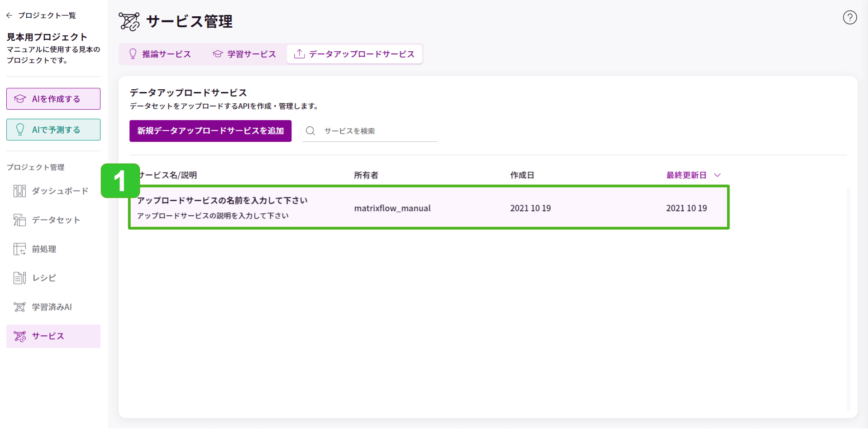Image resolution: width=868 pixels, height=429 pixels.
Task: Click the search magnifier icon
Action: pyautogui.click(x=310, y=131)
